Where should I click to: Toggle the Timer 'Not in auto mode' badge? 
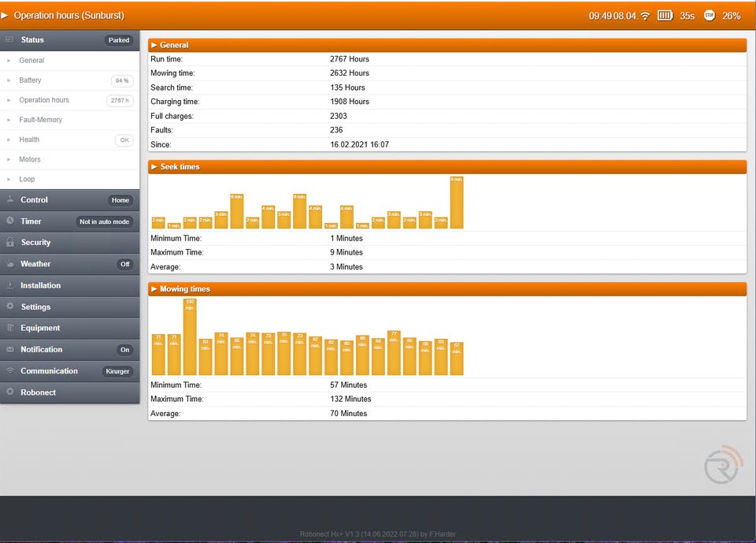tap(104, 222)
